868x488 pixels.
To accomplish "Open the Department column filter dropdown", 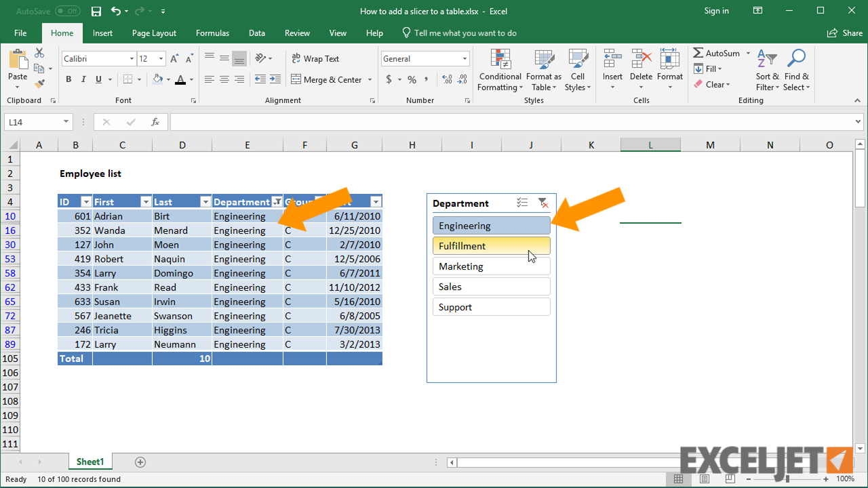I will [277, 201].
